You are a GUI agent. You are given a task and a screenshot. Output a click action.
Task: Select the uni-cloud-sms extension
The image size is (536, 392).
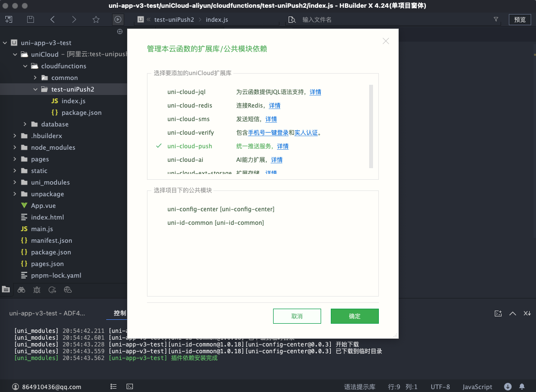[x=188, y=119]
